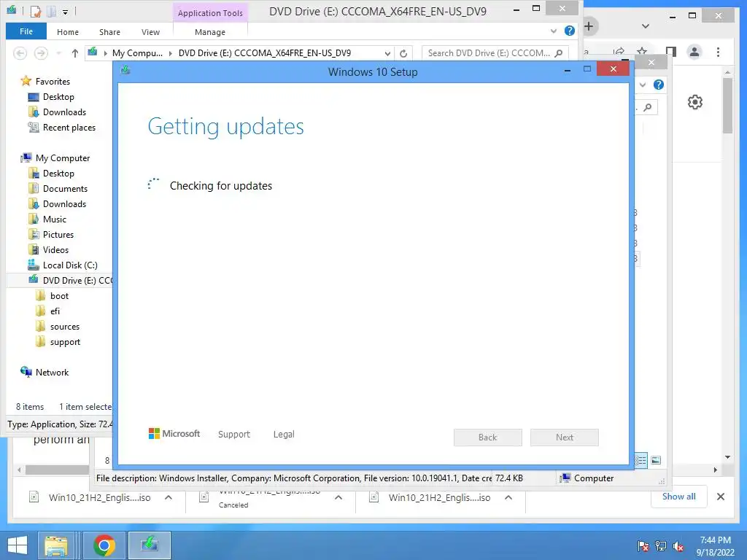
Task: Open Google Chrome from taskbar
Action: point(104,545)
